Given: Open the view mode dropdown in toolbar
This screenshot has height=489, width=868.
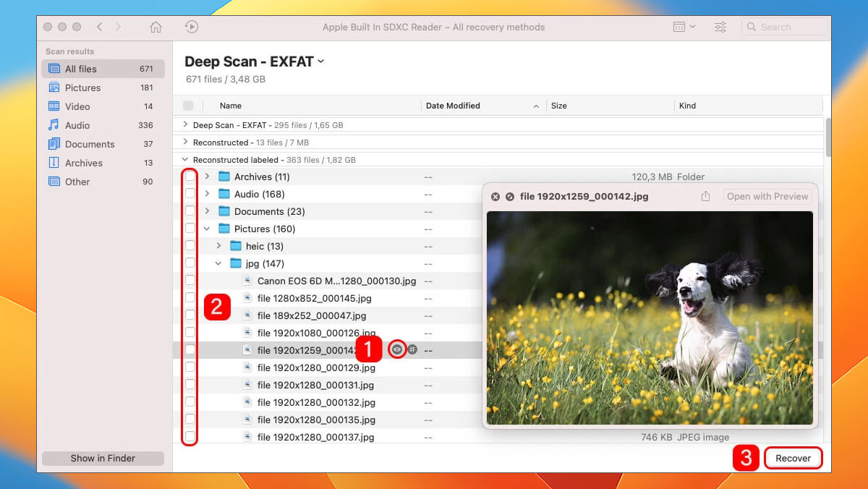Looking at the screenshot, I should point(684,27).
